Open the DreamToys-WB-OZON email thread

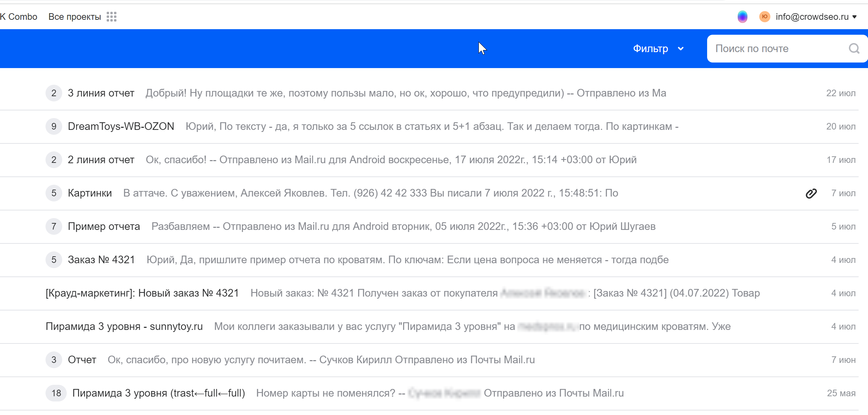(121, 126)
